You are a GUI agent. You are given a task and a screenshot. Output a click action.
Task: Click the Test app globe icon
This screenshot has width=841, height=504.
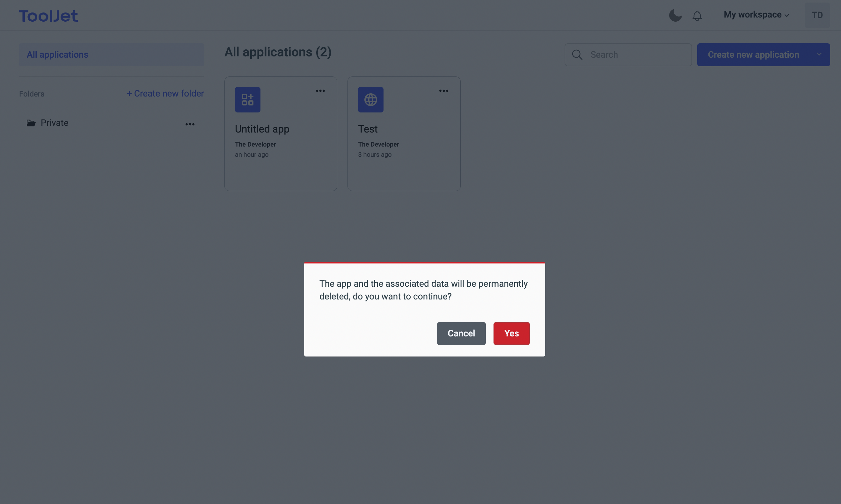(x=370, y=99)
